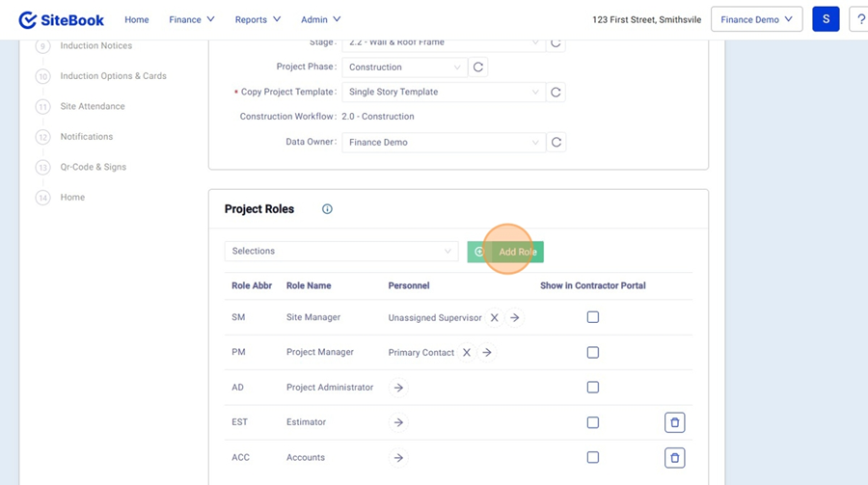Open the Reports menu
The width and height of the screenshot is (868, 485).
tap(258, 19)
